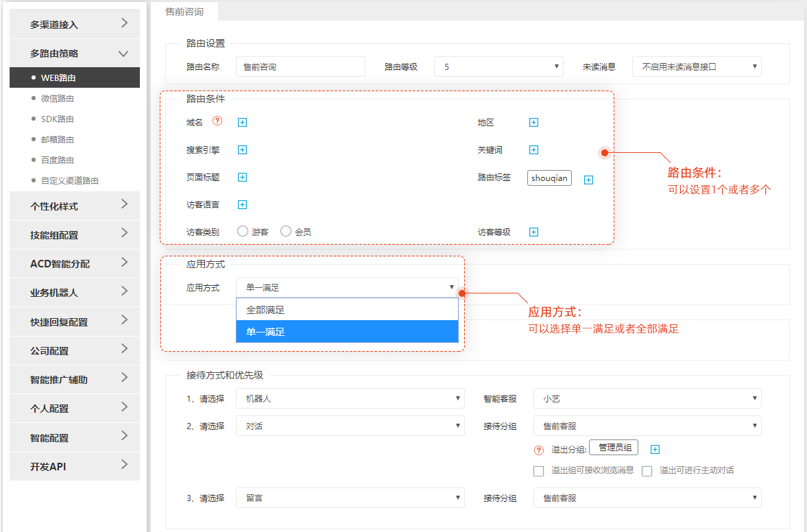Collapse the 应用方式 dropdown

click(x=348, y=288)
